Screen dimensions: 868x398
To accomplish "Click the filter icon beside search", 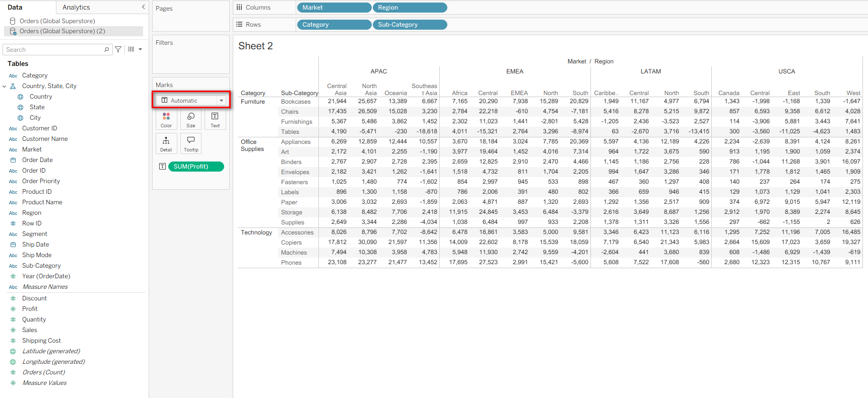I will tap(118, 49).
